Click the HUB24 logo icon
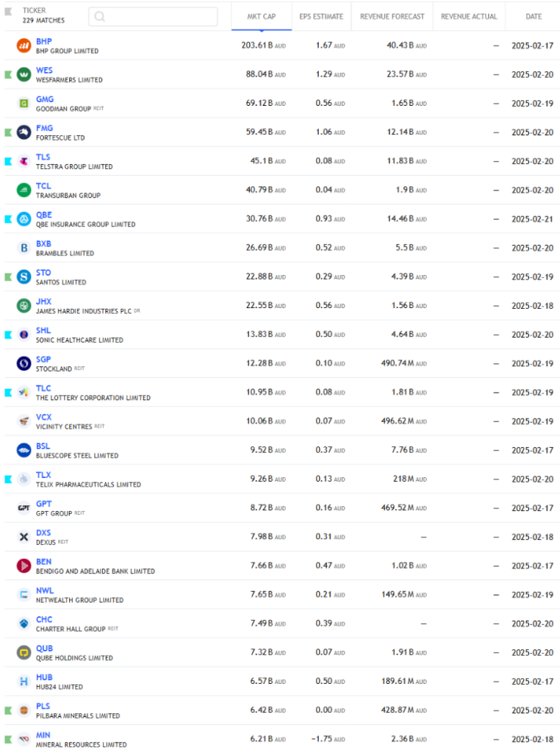 [24, 682]
